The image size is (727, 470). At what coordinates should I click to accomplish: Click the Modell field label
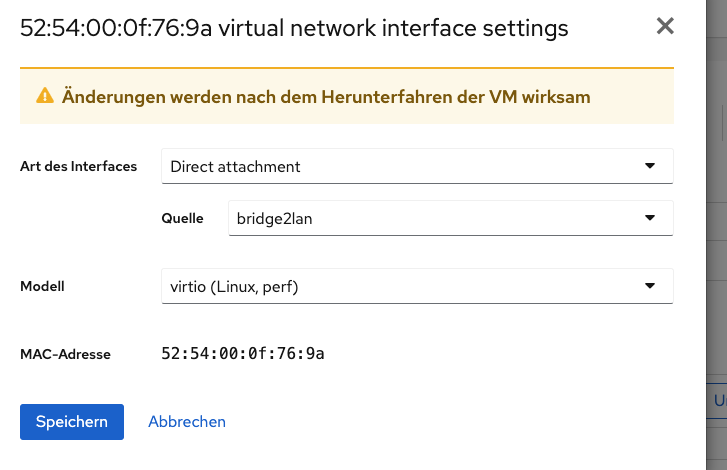point(42,286)
